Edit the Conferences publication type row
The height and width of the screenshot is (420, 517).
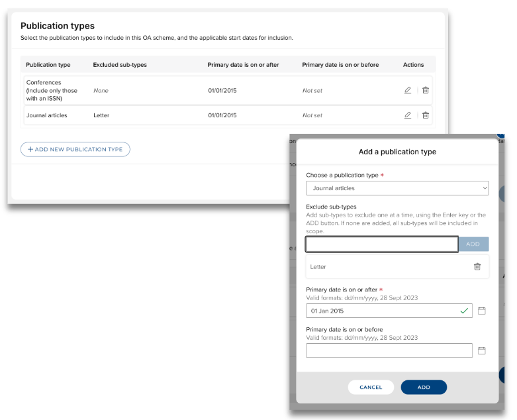click(x=408, y=91)
